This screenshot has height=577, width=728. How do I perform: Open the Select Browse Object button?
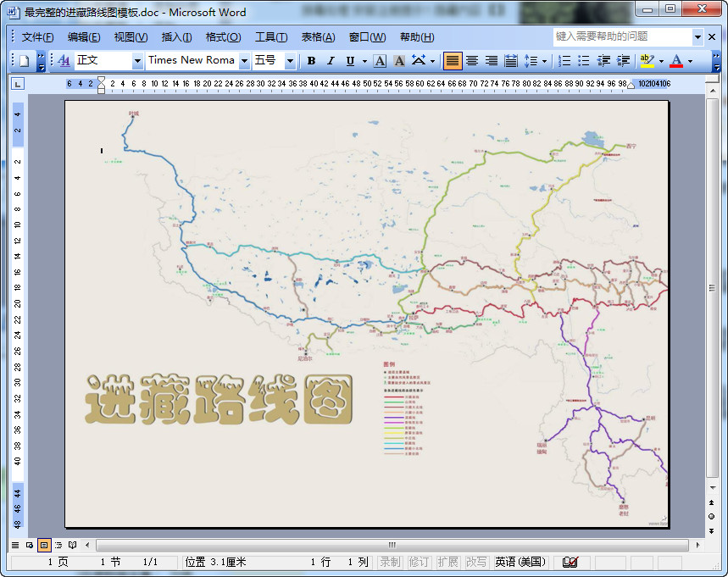pos(711,517)
